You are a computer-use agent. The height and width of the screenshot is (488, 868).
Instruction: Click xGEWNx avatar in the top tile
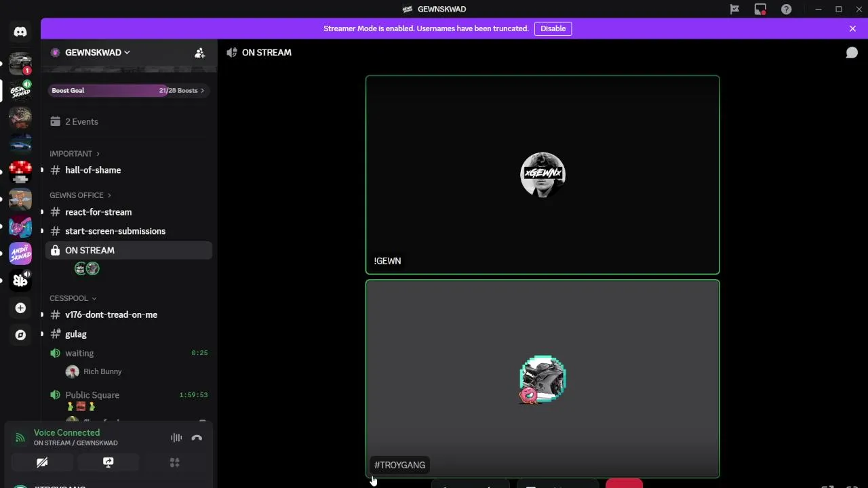pyautogui.click(x=542, y=175)
